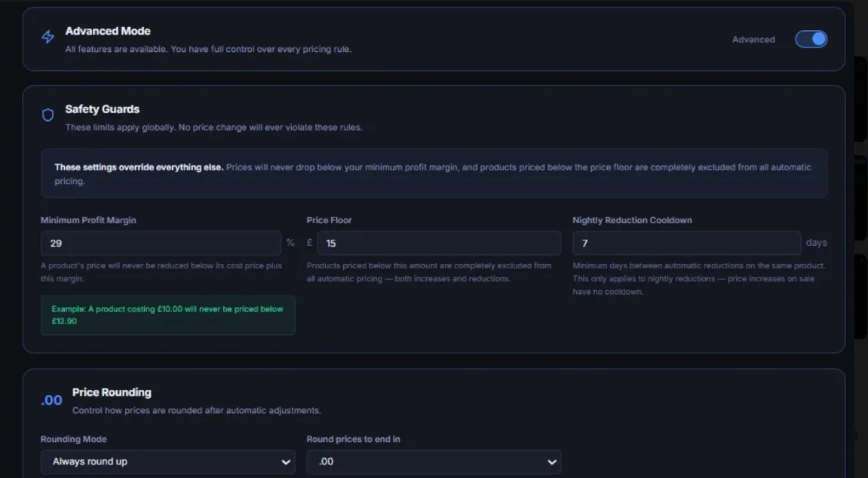868x478 pixels.
Task: Click the 'days' unit label
Action: click(817, 243)
